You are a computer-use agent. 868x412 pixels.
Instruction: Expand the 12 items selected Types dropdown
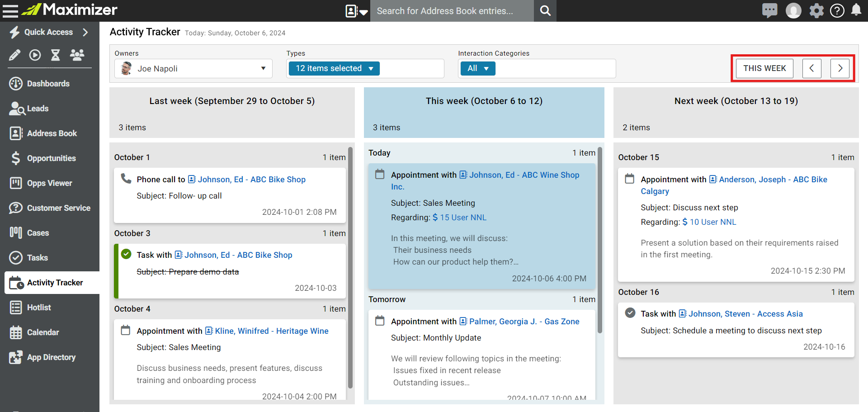pos(334,68)
